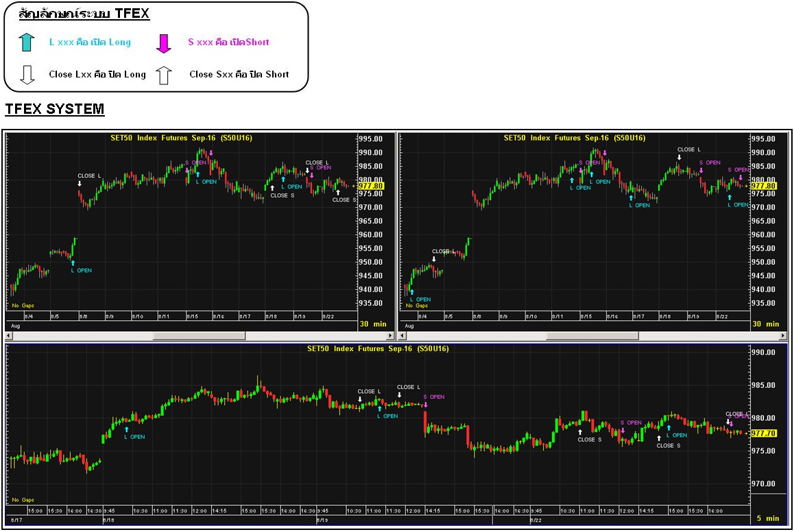Click the SET50 Index Futures title on the left 30 min chart
The width and height of the screenshot is (794, 532).
(x=181, y=138)
